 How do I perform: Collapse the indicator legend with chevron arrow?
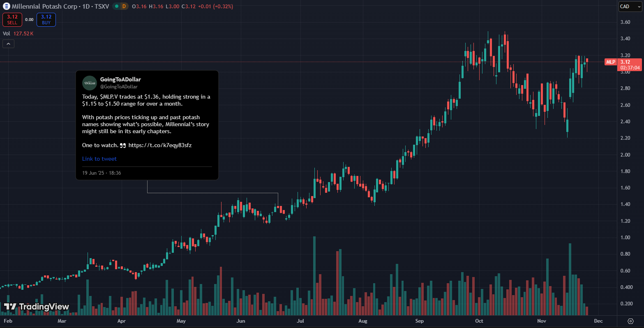click(x=8, y=44)
